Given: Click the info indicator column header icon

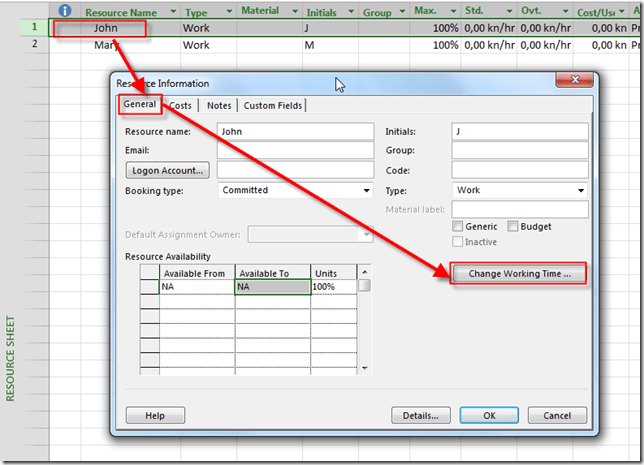Looking at the screenshot, I should click(x=66, y=12).
